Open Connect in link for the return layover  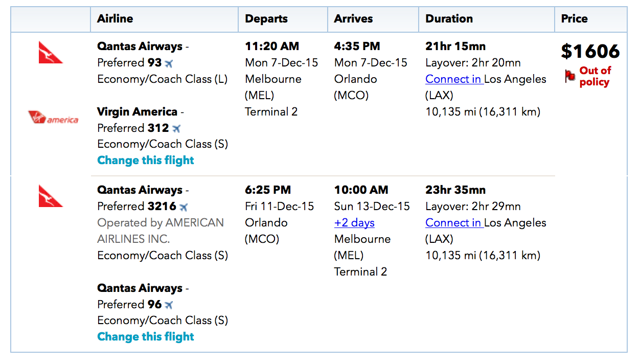454,223
